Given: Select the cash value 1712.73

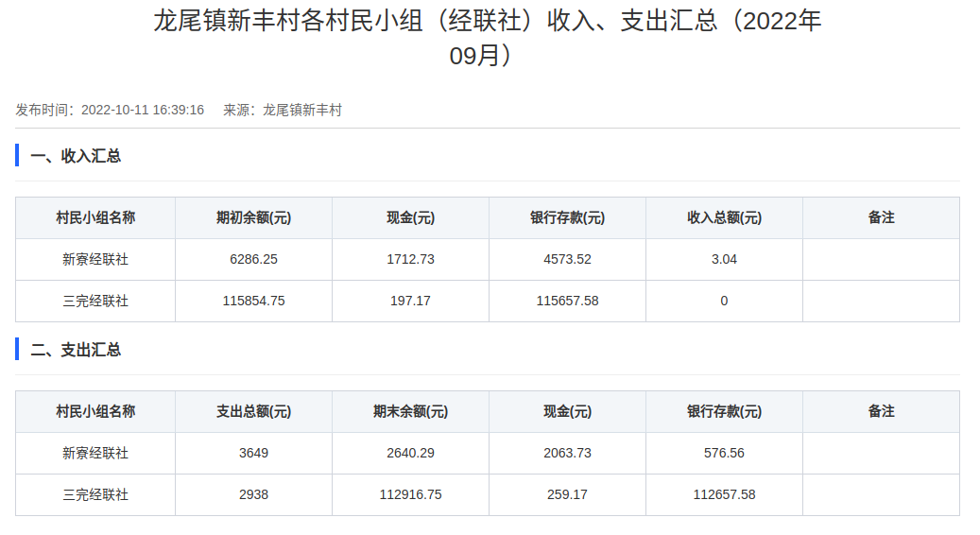Looking at the screenshot, I should (x=411, y=259).
